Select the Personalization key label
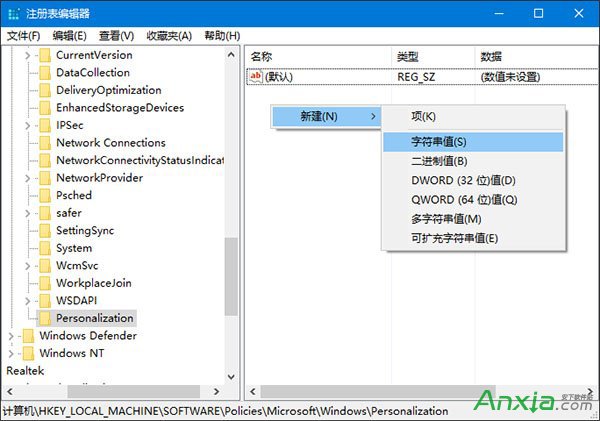The width and height of the screenshot is (600, 421). [x=95, y=318]
